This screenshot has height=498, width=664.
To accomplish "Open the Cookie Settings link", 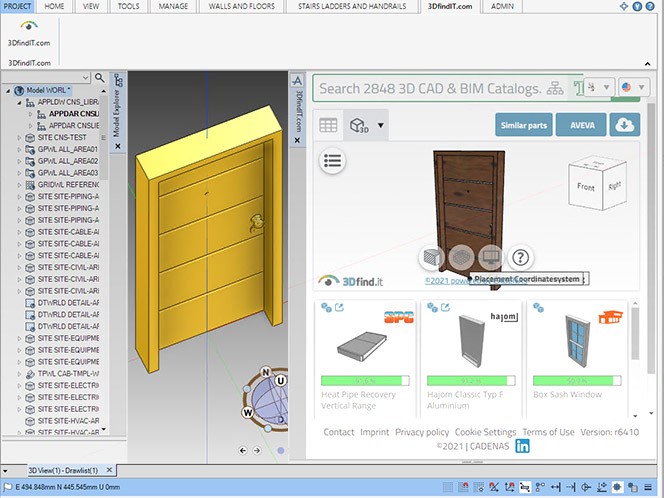I will click(x=485, y=432).
